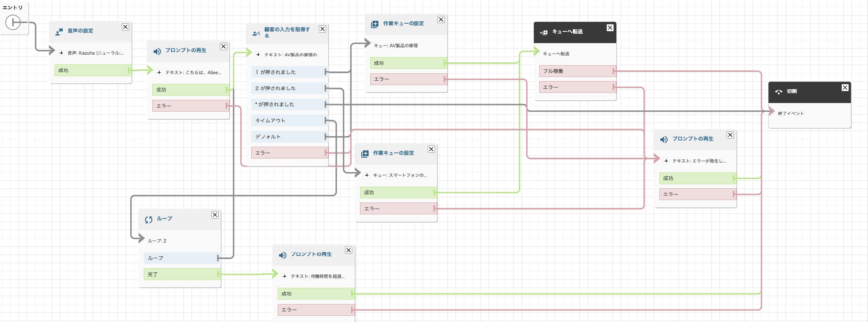Select エラー branch of 顧客の入力を取得する block
868x322 pixels.
click(x=289, y=153)
